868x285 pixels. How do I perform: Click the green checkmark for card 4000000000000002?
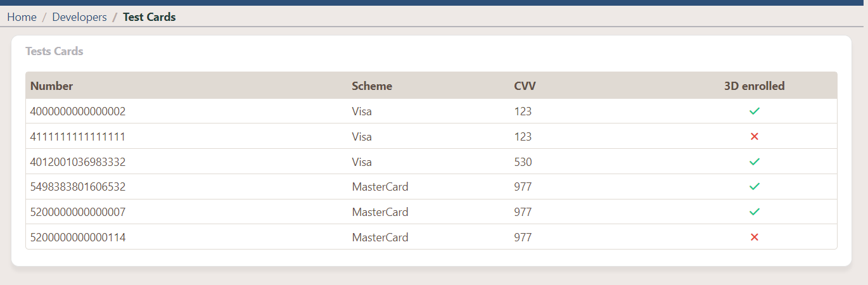click(754, 111)
